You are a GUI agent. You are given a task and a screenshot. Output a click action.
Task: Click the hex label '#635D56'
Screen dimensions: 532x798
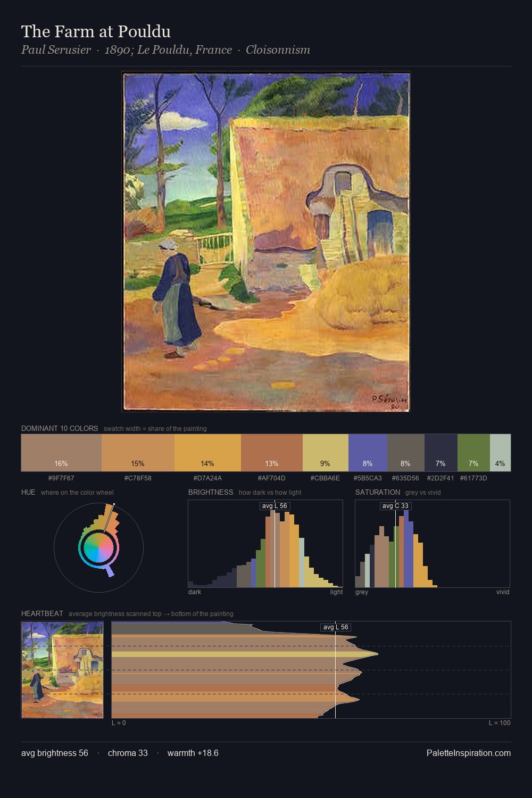tap(405, 478)
